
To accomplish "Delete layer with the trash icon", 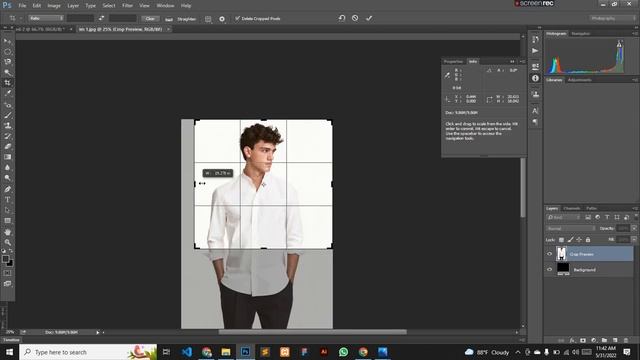I will point(626,340).
